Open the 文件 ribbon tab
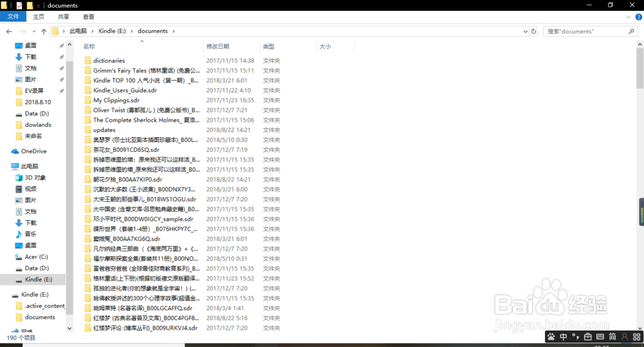This screenshot has height=347, width=644. [13, 17]
